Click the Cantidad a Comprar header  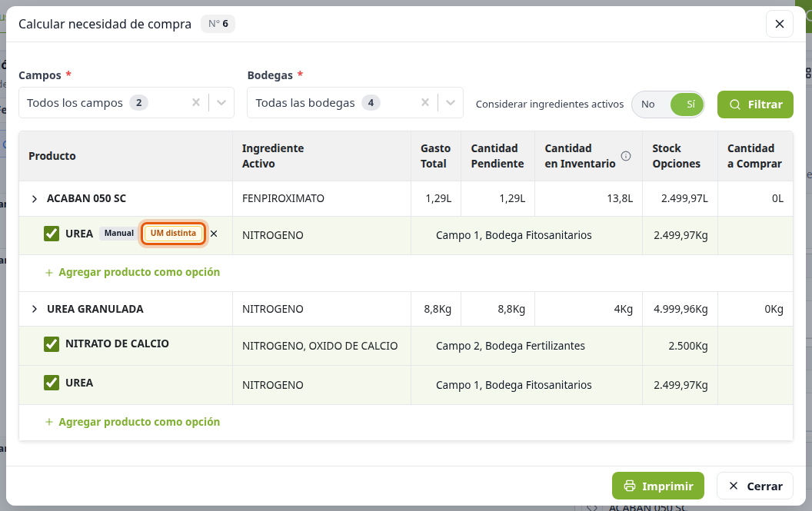pos(754,156)
